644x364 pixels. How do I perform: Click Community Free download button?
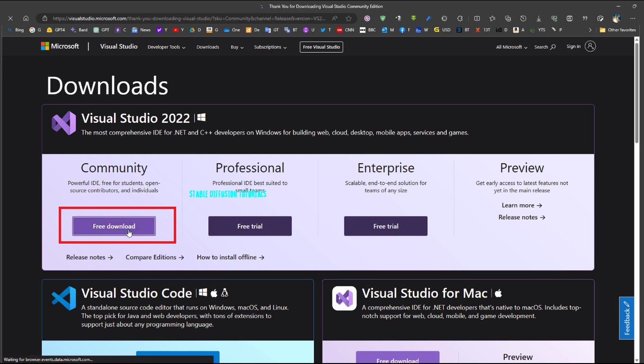(x=114, y=226)
